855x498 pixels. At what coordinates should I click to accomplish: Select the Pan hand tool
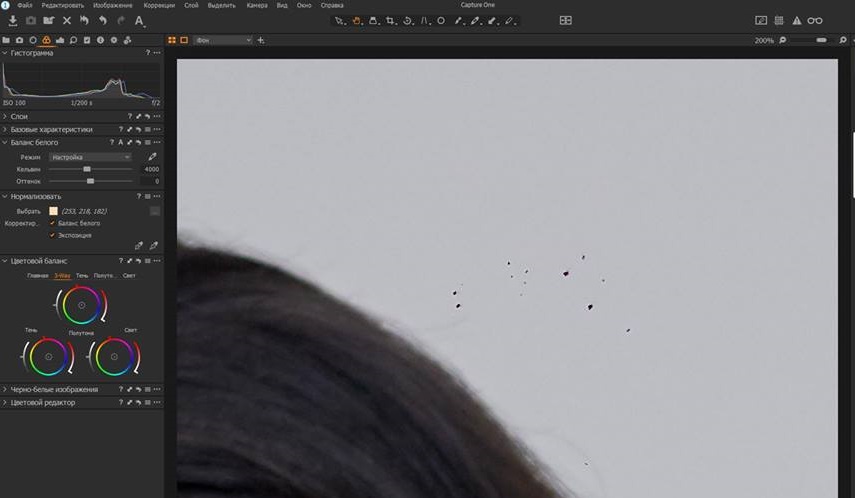pyautogui.click(x=356, y=20)
